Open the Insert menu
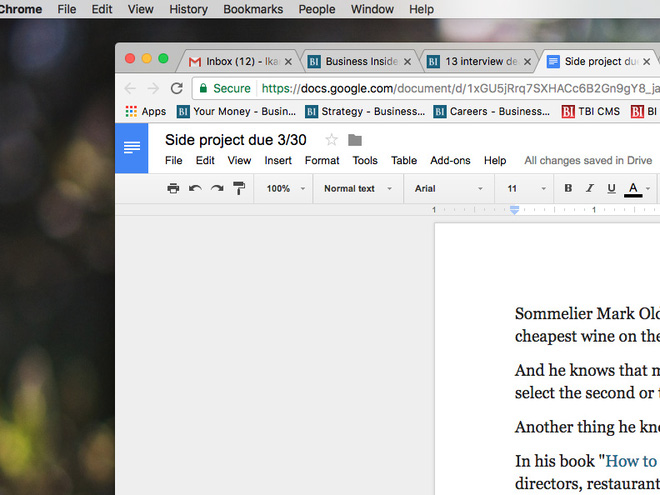660x495 pixels. [x=278, y=160]
